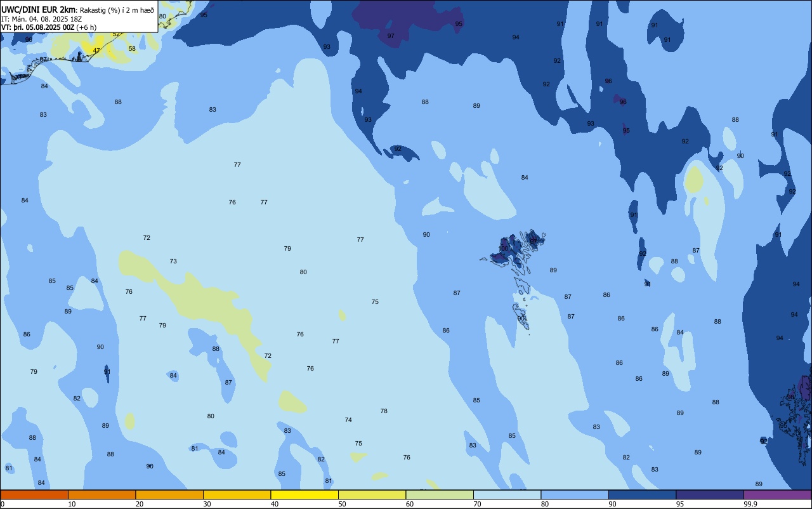
Task: Click the '60' legend tick label
Action: coord(410,504)
